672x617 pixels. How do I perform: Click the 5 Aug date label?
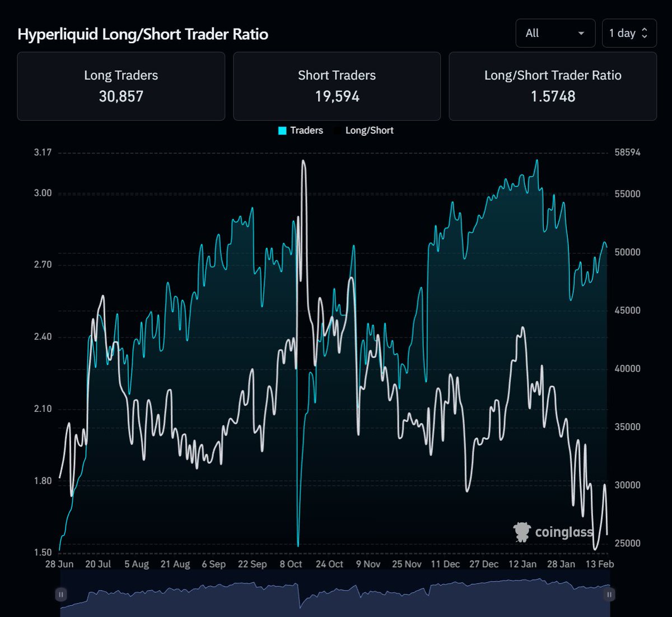pyautogui.click(x=137, y=564)
